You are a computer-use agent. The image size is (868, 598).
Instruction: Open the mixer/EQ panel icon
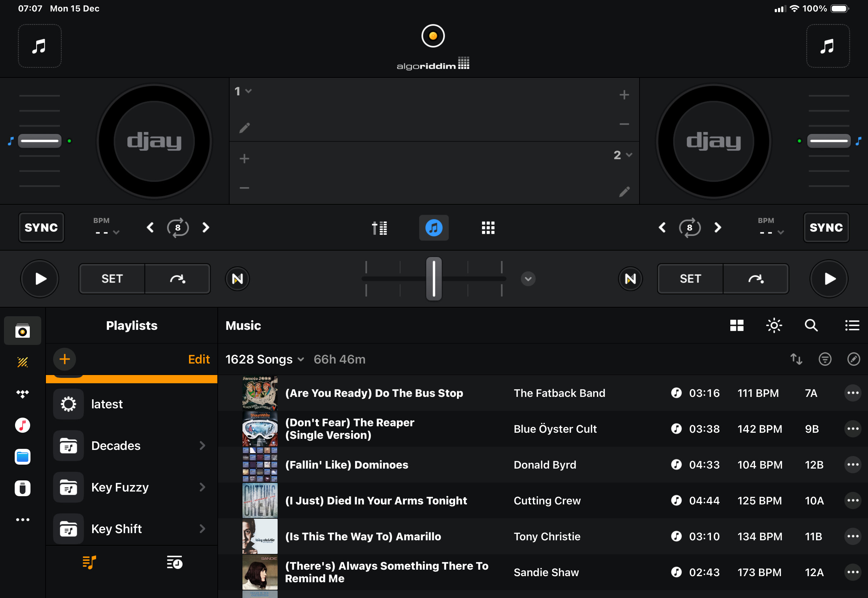(379, 227)
